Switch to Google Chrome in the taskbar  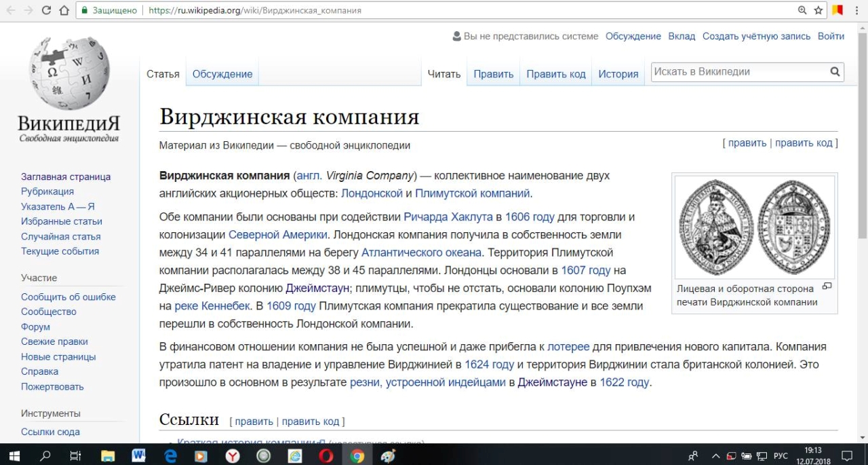point(357,455)
